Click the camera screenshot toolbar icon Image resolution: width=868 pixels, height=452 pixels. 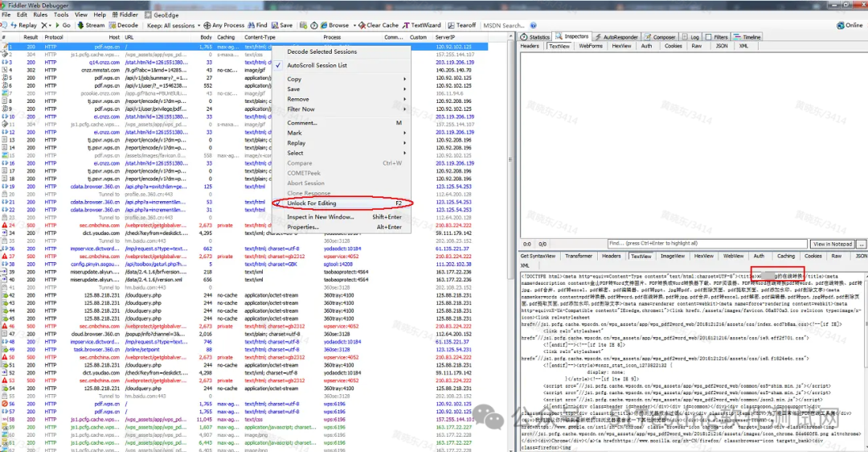pos(303,26)
